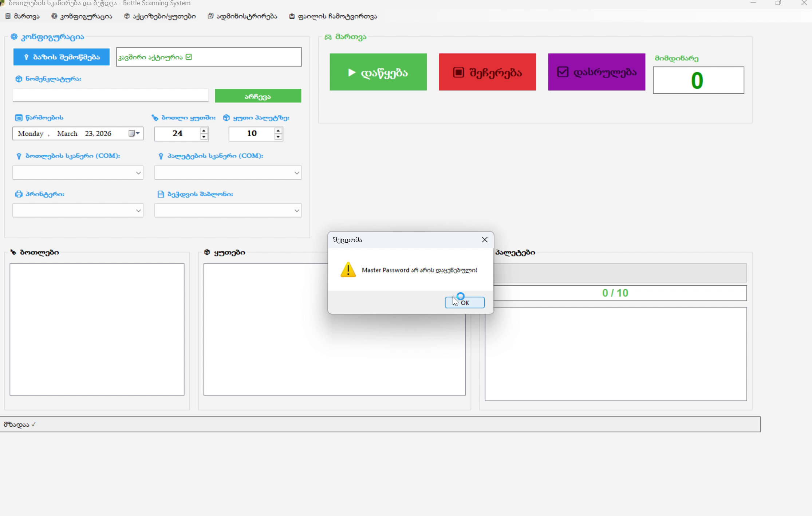Decrease boxes per pallet value

click(x=278, y=137)
